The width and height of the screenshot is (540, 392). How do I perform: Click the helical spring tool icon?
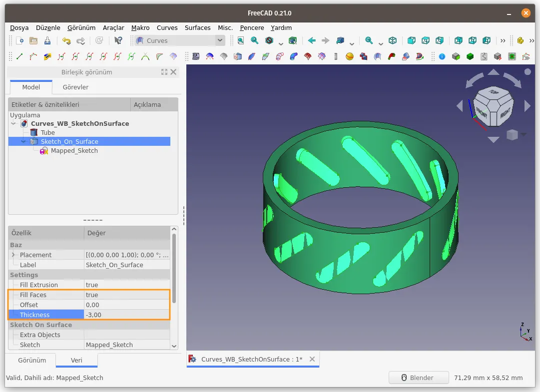pos(336,56)
